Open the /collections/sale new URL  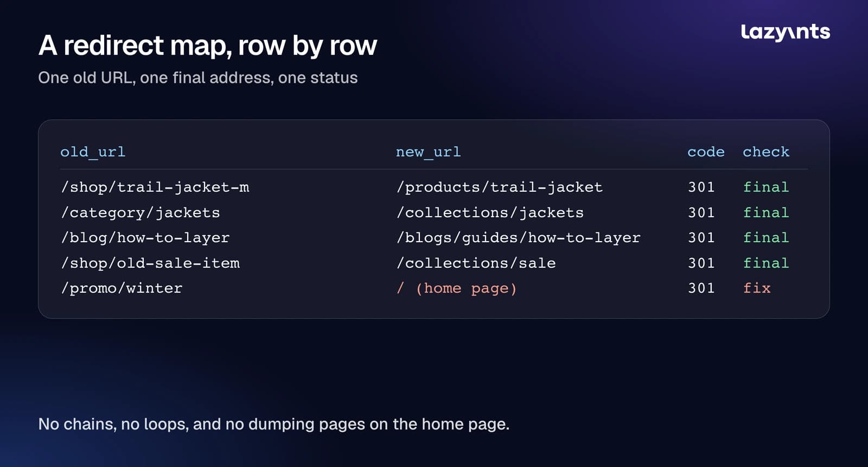click(x=476, y=263)
